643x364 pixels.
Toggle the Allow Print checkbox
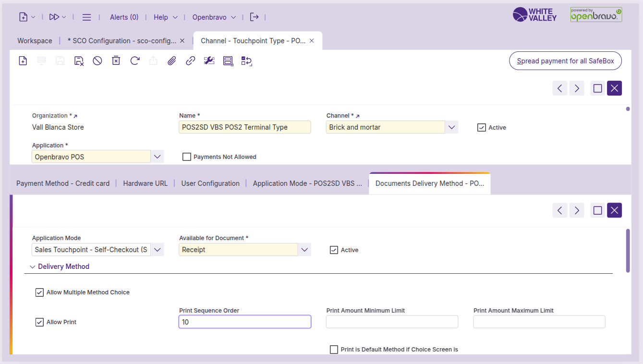(x=39, y=322)
